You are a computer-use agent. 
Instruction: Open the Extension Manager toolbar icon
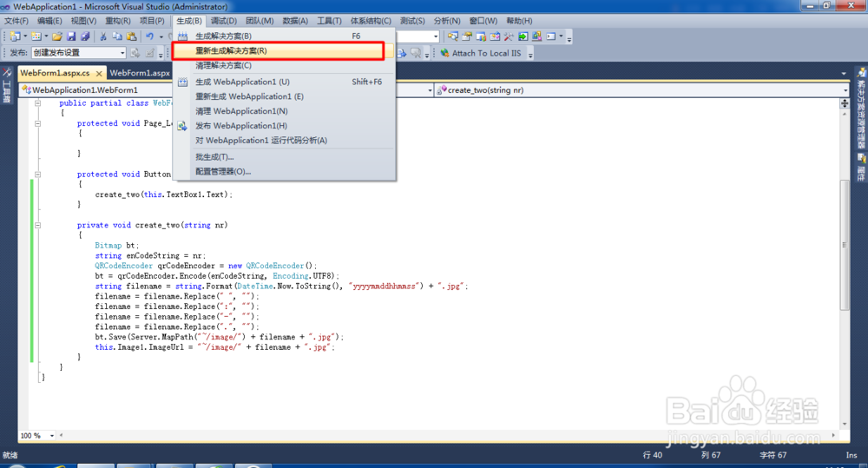(536, 36)
